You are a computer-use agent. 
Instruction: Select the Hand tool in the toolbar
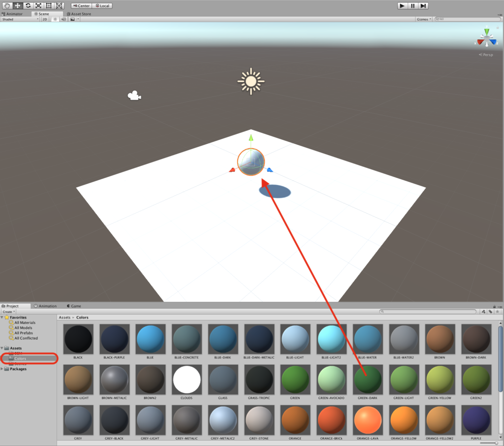coord(7,5)
